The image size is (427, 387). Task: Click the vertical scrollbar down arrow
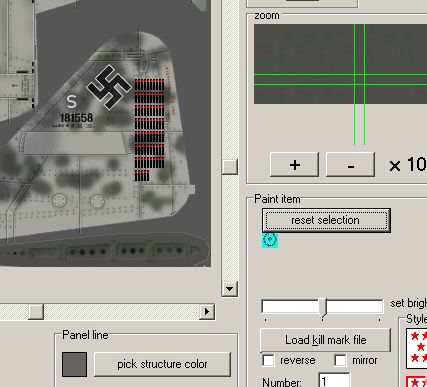(x=229, y=289)
